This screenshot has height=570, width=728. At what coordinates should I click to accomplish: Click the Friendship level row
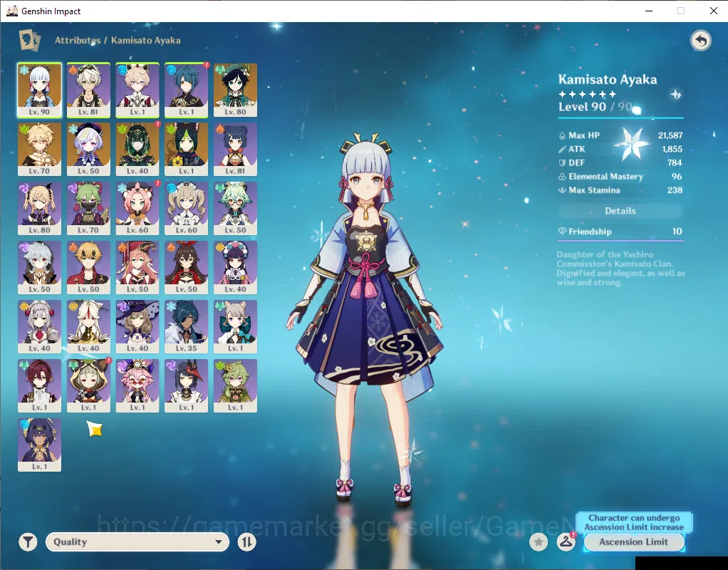(620, 232)
